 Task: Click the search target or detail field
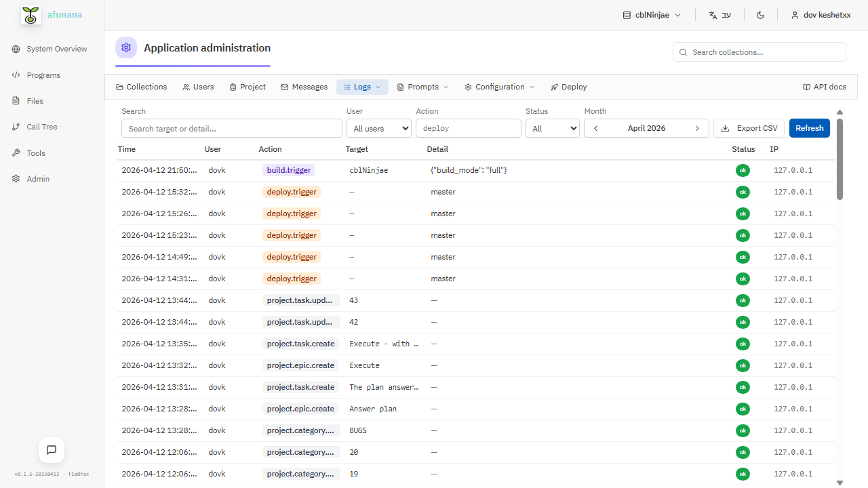231,128
